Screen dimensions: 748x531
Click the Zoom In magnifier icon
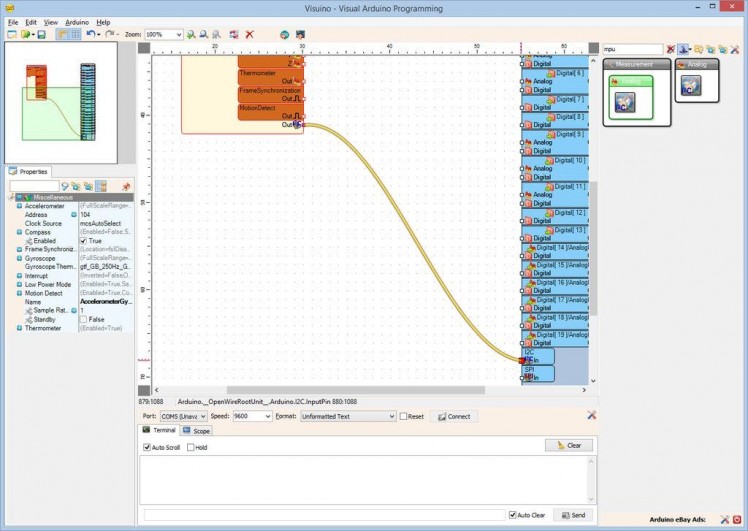click(191, 34)
